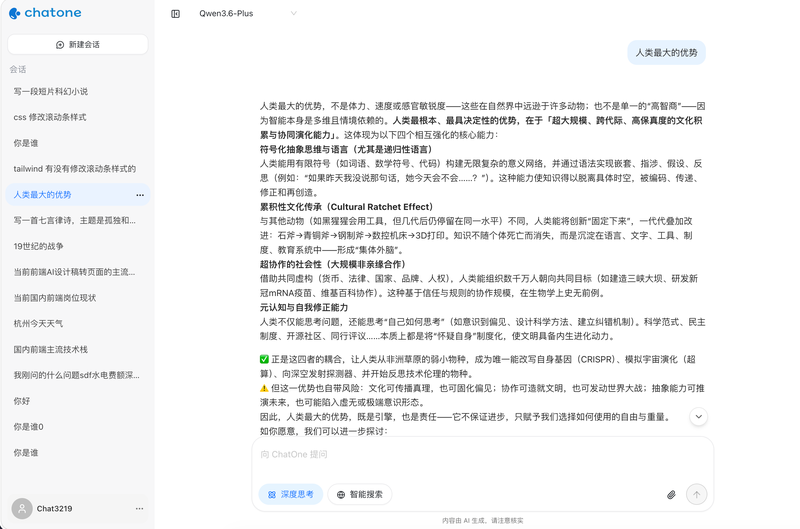Start a new chat with 新建会话

pos(78,44)
